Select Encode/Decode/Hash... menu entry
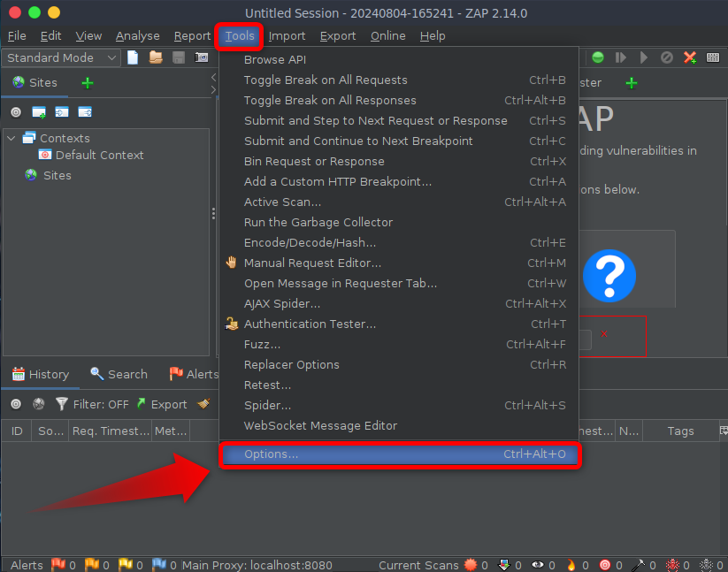 [x=399, y=242]
